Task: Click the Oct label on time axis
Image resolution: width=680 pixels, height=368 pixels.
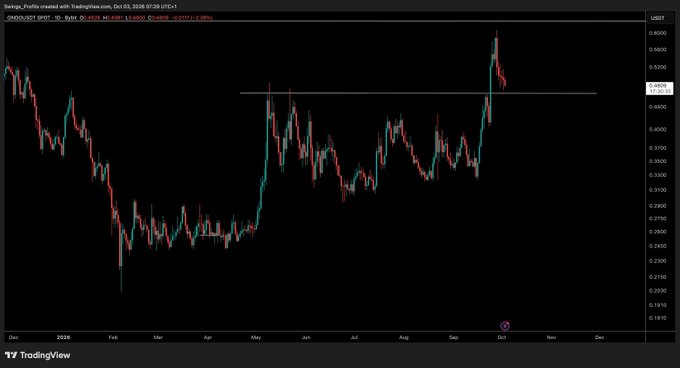Action: pos(502,337)
